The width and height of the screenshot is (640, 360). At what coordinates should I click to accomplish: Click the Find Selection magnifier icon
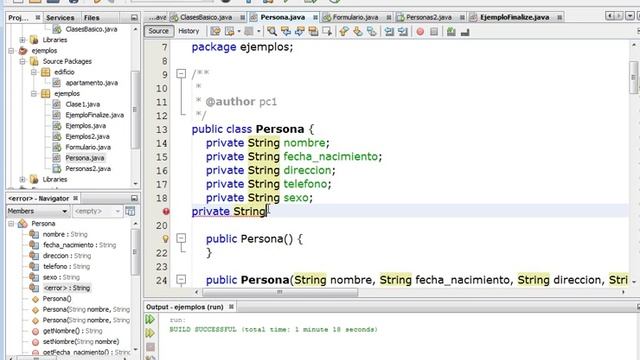click(x=272, y=31)
